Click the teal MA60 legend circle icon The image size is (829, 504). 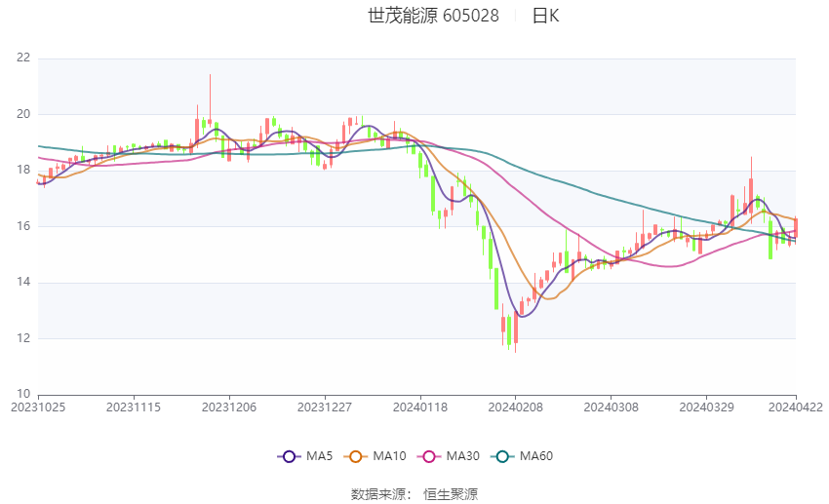(x=503, y=456)
